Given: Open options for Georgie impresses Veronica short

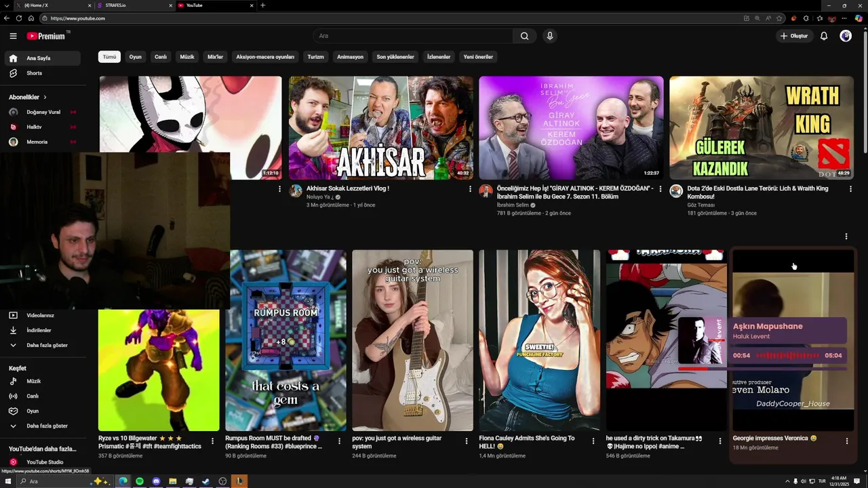Looking at the screenshot, I should 847,441.
